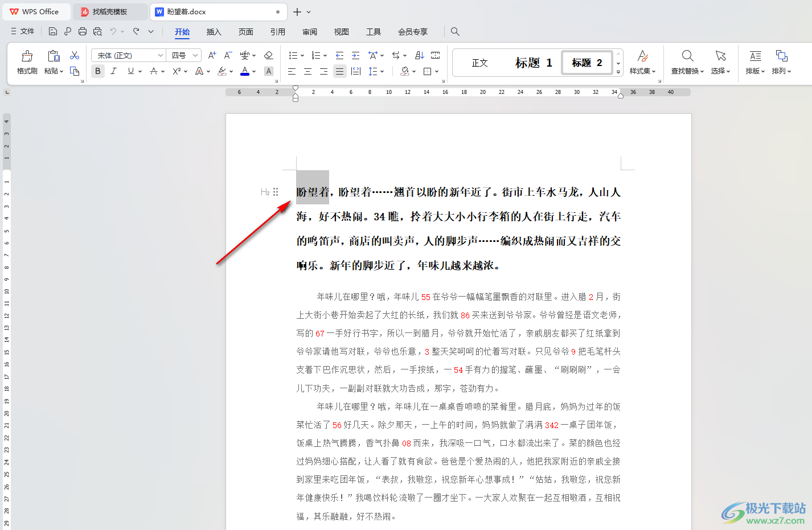Click the Copy icon below the scissors

point(75,71)
